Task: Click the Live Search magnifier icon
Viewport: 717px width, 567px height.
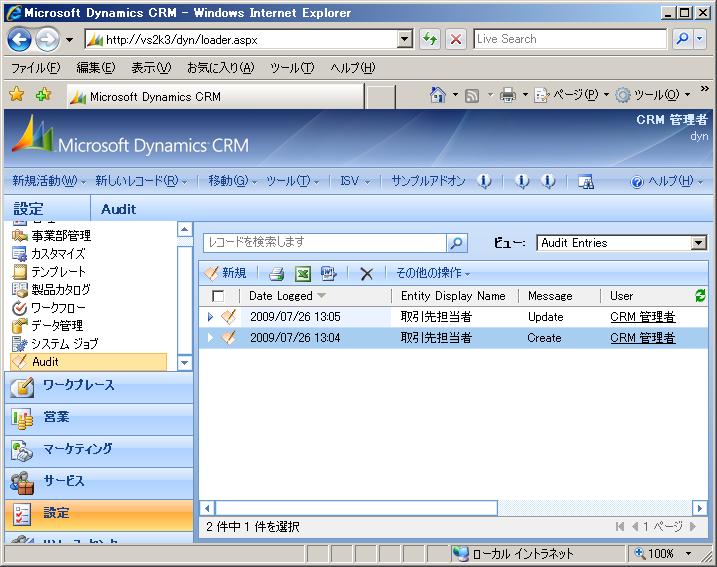Action: [682, 39]
